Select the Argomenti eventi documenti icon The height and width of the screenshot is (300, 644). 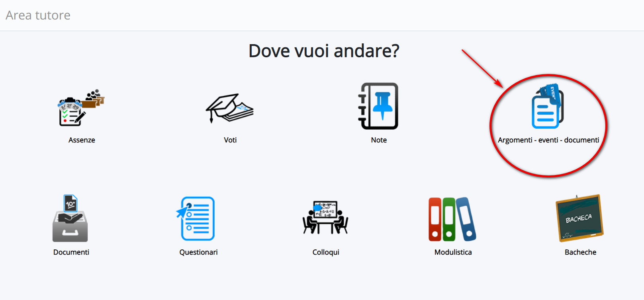pyautogui.click(x=548, y=106)
